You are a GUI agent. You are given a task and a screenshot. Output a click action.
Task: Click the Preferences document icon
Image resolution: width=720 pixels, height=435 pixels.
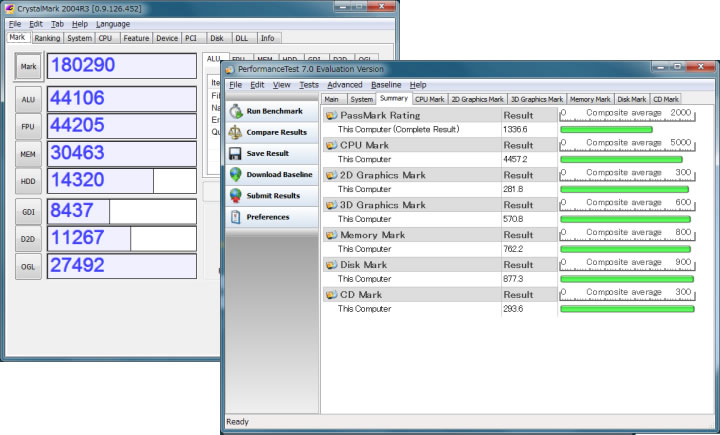pos(236,217)
